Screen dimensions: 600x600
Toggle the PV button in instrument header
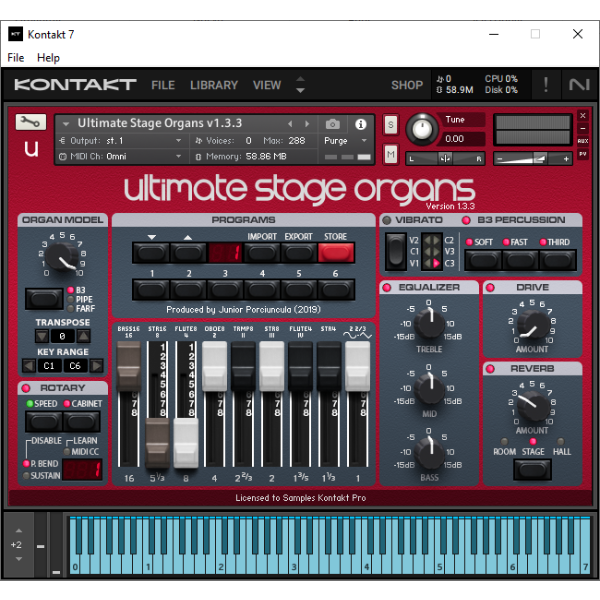[x=582, y=154]
